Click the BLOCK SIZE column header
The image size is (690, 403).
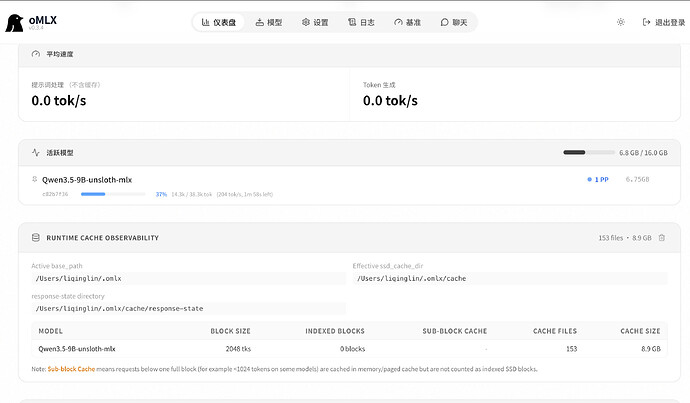[x=230, y=331]
